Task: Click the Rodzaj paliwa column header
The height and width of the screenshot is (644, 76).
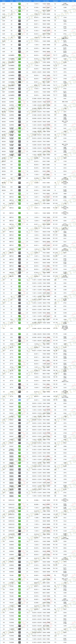Action: 19,1
